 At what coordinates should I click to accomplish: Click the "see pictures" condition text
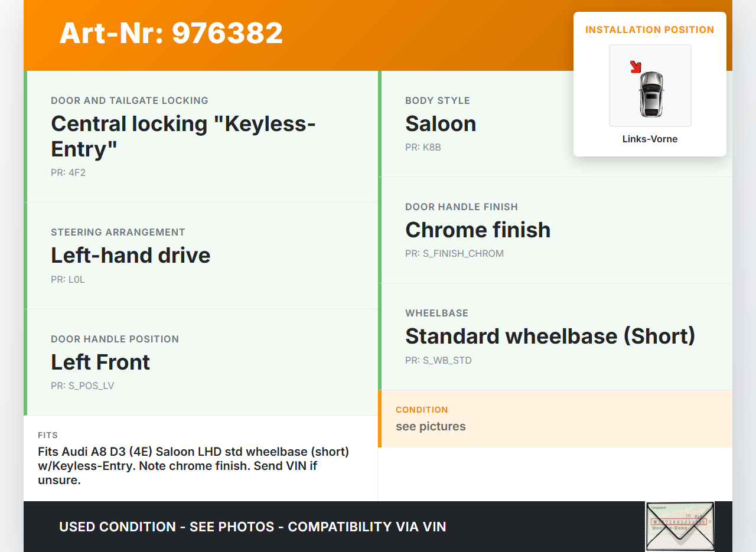pyautogui.click(x=431, y=426)
